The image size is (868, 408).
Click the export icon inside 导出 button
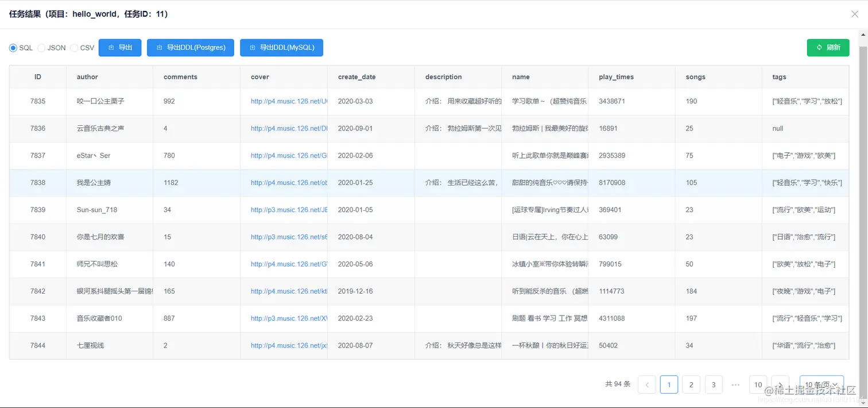(x=111, y=48)
